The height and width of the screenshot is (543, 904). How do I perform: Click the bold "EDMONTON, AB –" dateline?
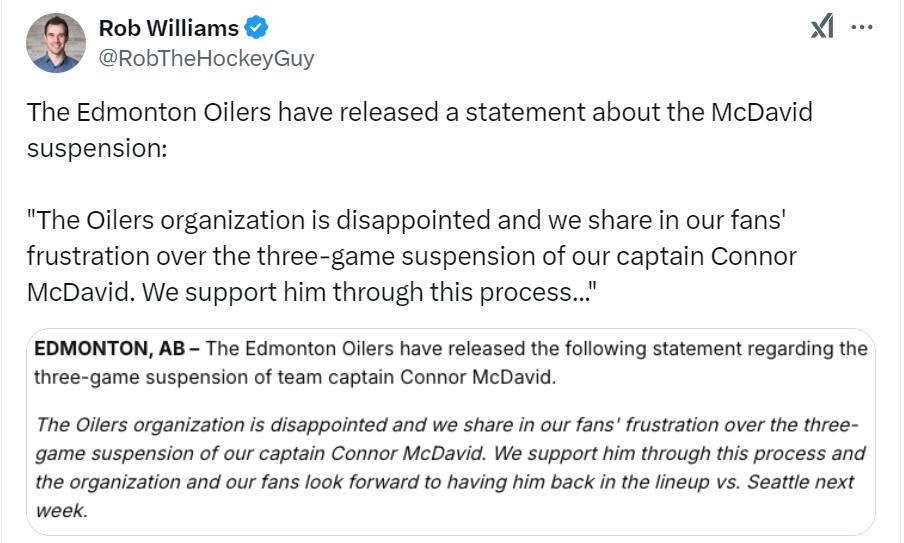[118, 349]
